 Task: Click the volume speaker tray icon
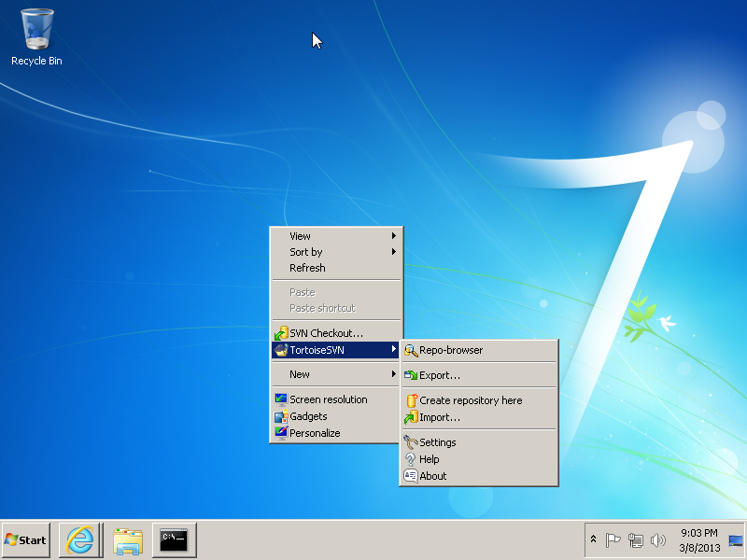[658, 540]
